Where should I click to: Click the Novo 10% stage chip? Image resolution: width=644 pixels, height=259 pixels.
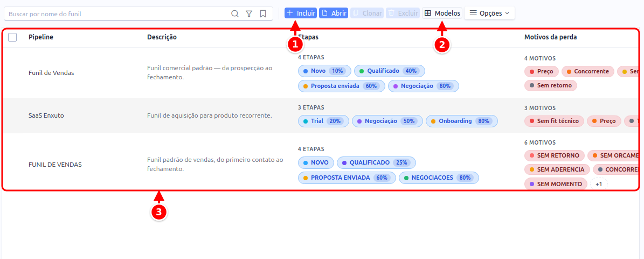click(324, 71)
